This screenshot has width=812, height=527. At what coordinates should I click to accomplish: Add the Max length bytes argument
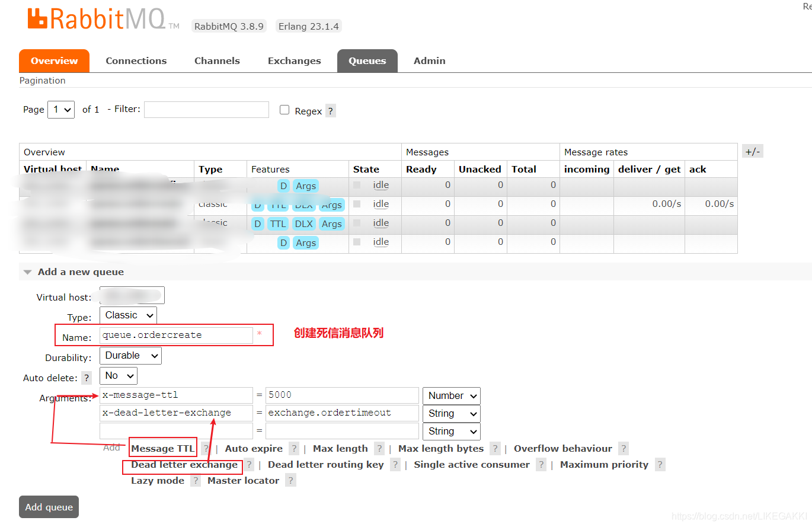(x=441, y=449)
